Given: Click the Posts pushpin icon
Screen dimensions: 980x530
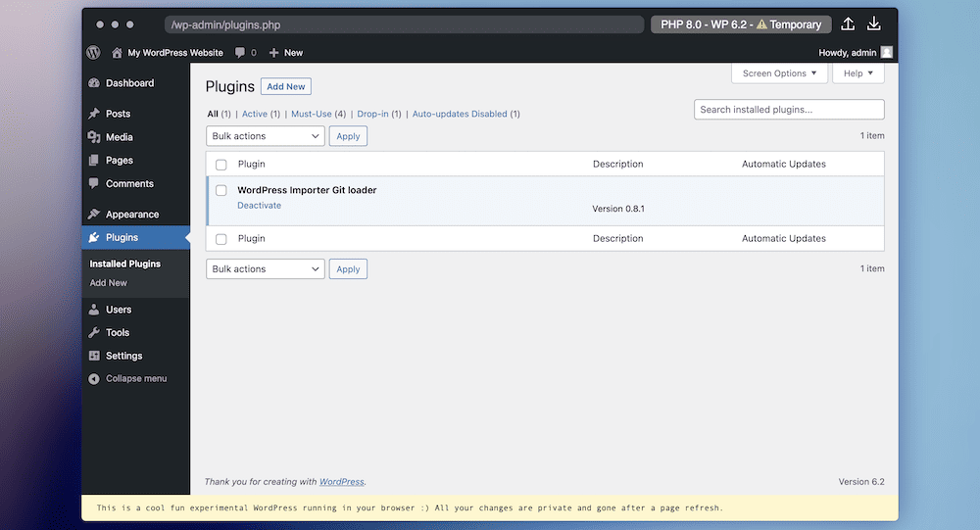Looking at the screenshot, I should pos(94,114).
